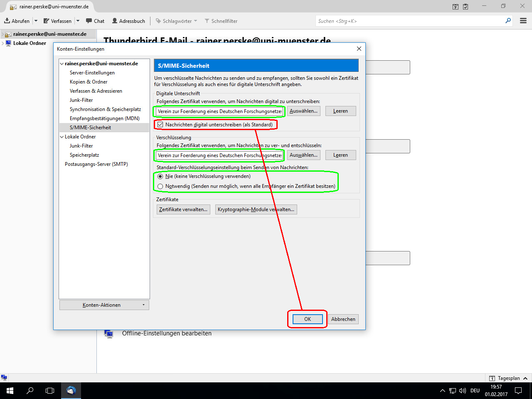
Task: Click the Abrufen download mail icon
Action: 7,21
